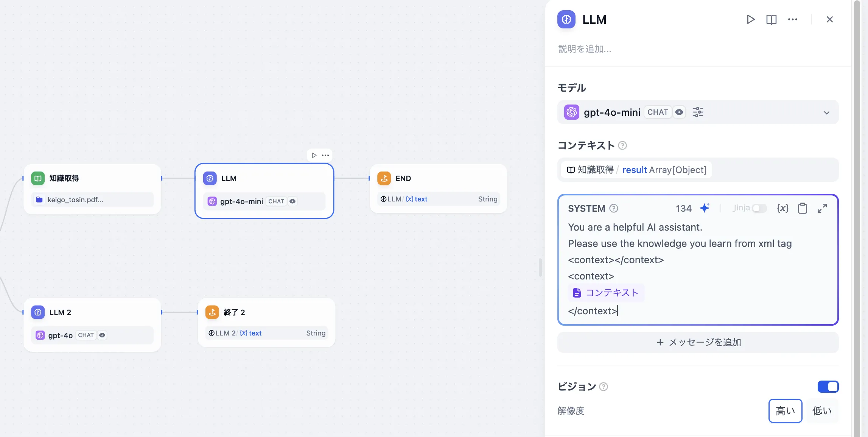The image size is (868, 437).
Task: Click the prompt generator sparkle icon
Action: tap(705, 208)
